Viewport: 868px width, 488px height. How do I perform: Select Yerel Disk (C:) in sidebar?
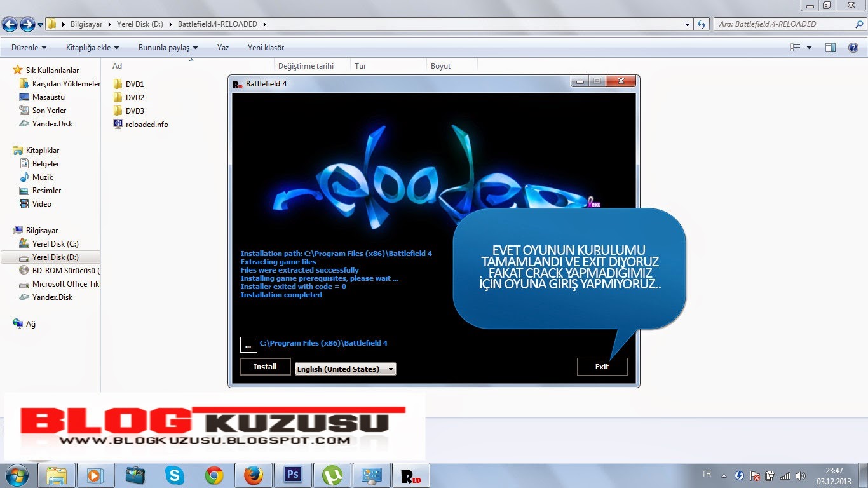pos(50,244)
